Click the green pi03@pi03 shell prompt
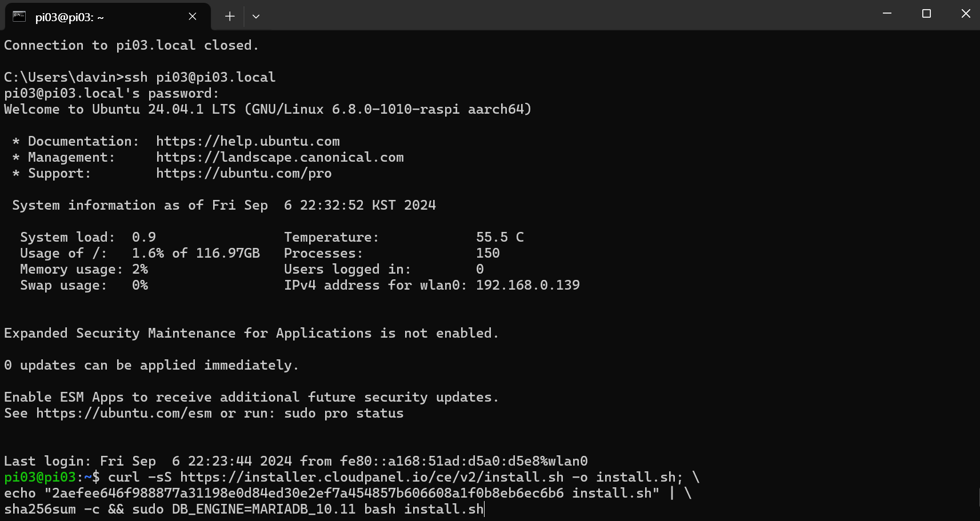980x521 pixels. [40, 477]
